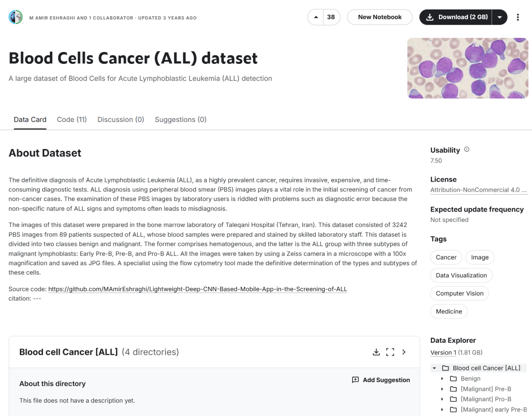532x416 pixels.
Task: Switch to the Code (11) tab
Action: pos(71,119)
